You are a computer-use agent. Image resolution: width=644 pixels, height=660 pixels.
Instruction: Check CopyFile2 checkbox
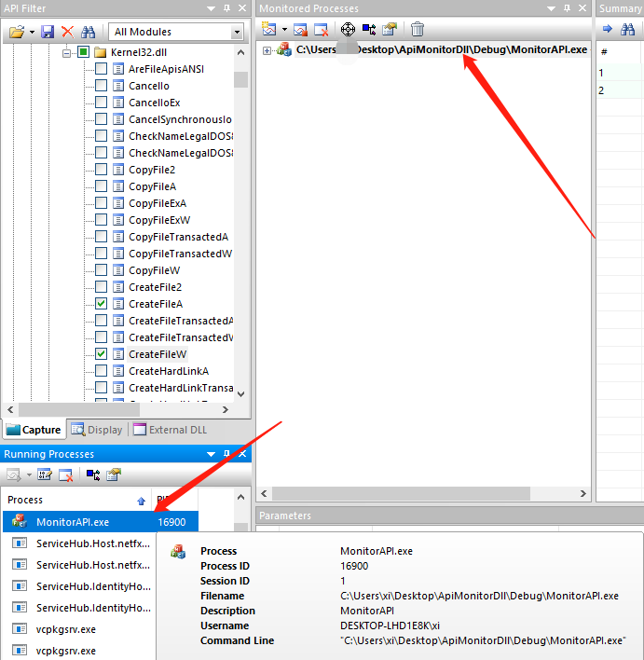(101, 170)
